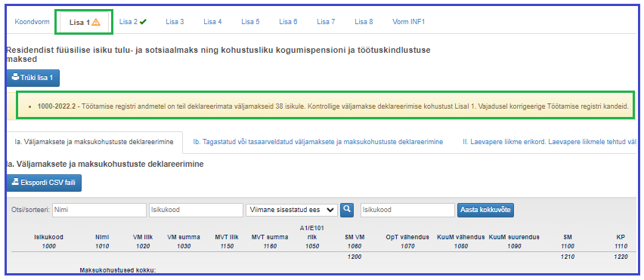Click the Residendist füüsilise isiku page heading

pyautogui.click(x=218, y=55)
